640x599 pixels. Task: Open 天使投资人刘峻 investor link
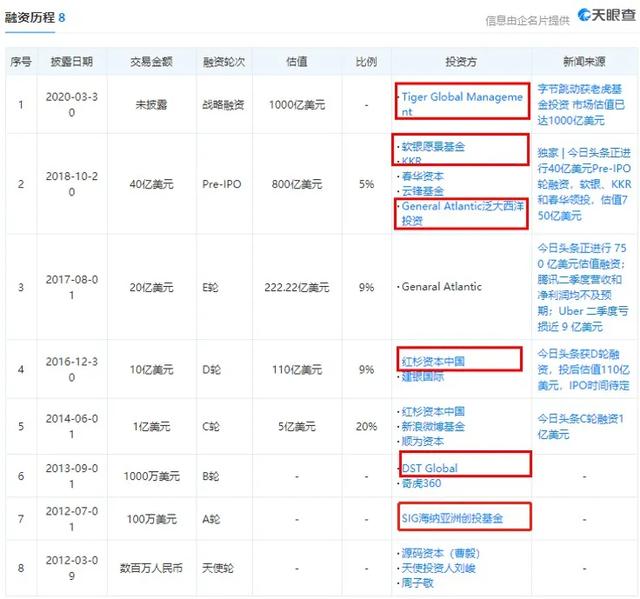[x=438, y=568]
